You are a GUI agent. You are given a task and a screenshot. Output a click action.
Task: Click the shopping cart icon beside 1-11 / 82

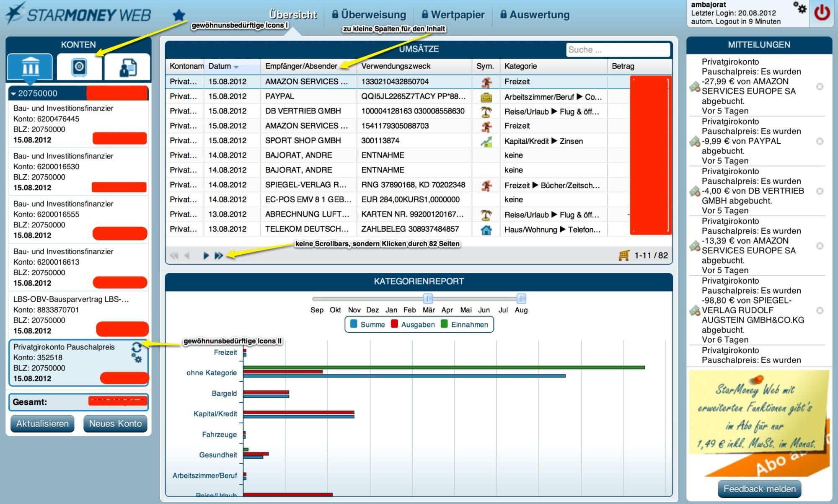click(x=624, y=255)
